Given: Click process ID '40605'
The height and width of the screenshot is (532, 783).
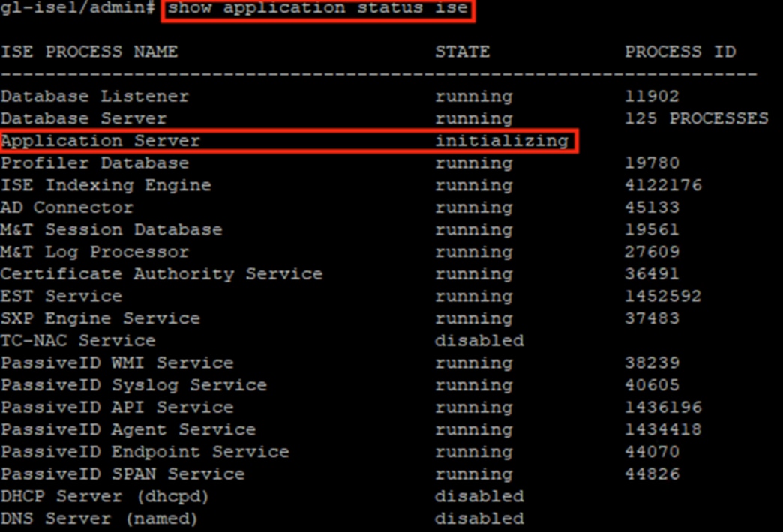Looking at the screenshot, I should point(652,385).
